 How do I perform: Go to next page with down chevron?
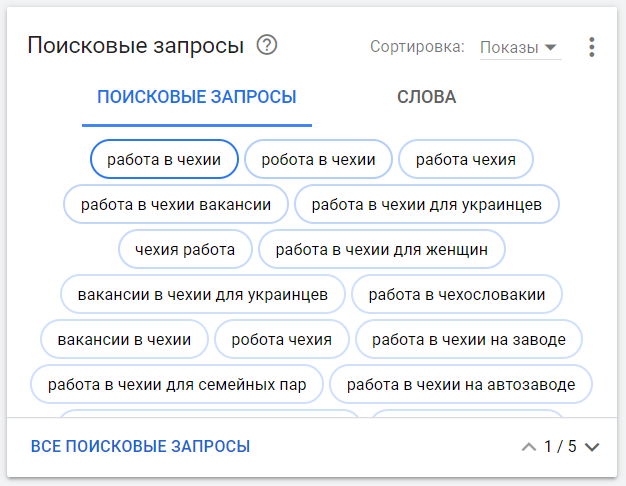point(592,446)
